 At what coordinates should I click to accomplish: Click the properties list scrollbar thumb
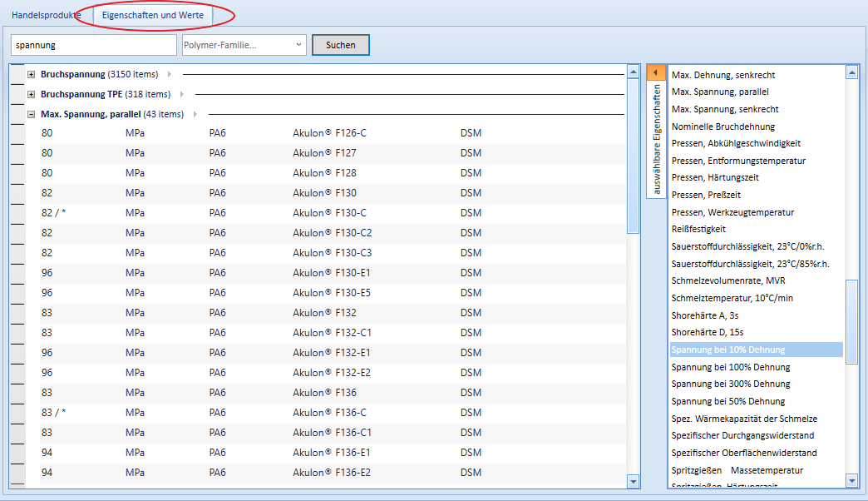point(852,322)
